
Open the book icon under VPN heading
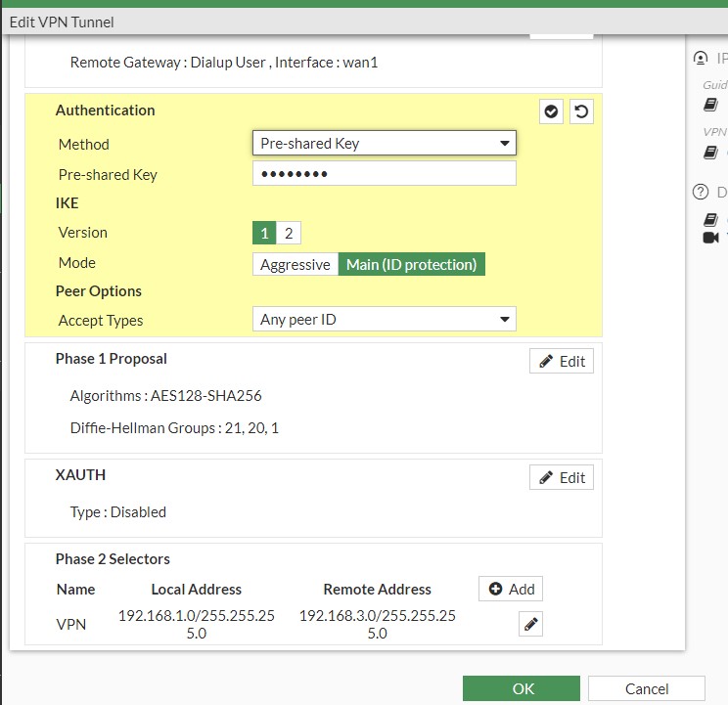pyautogui.click(x=711, y=152)
